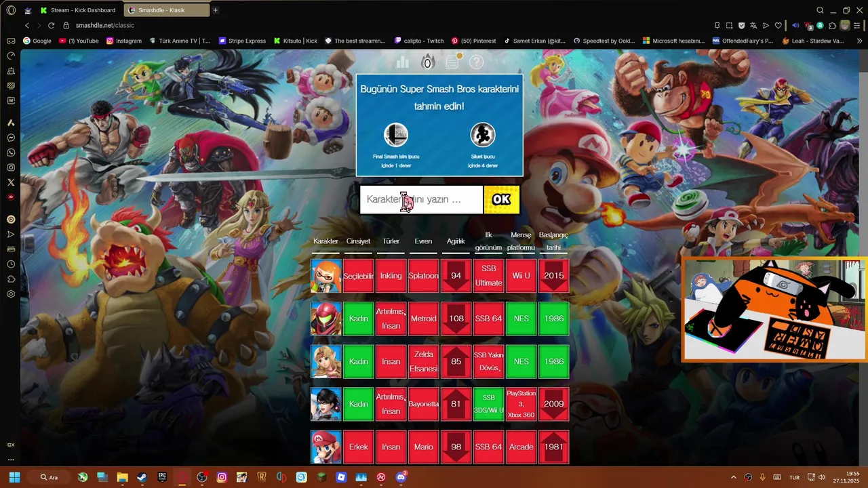Click the Splatoon universe cell

[x=423, y=276]
